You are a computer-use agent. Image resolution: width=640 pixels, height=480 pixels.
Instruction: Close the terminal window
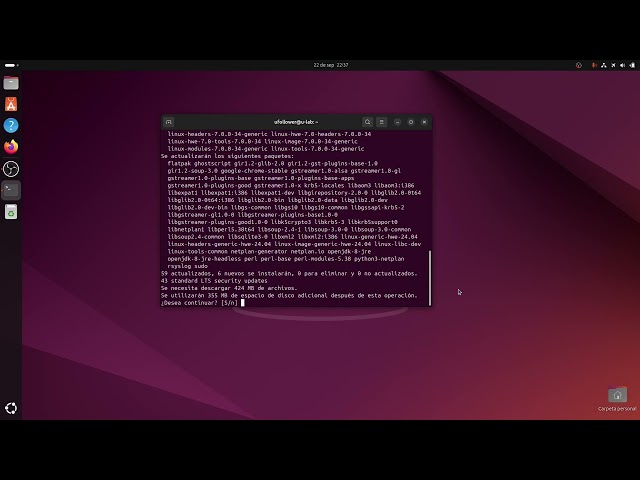pos(424,122)
